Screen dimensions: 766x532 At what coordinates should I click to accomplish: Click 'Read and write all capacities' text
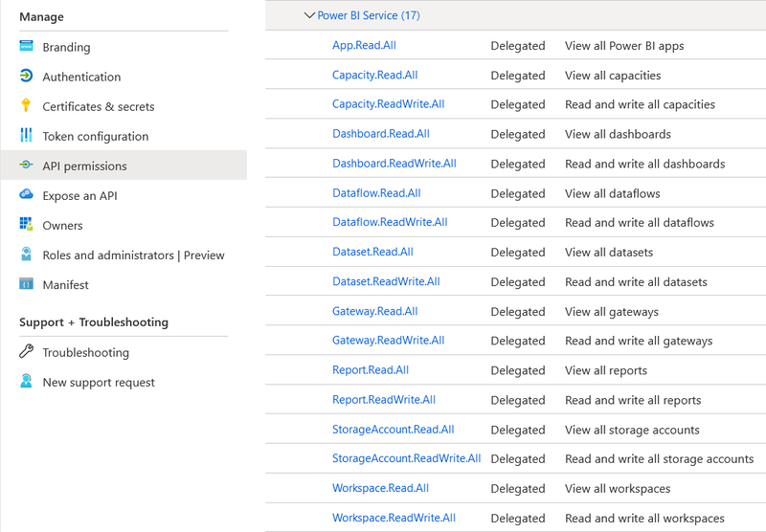(640, 104)
